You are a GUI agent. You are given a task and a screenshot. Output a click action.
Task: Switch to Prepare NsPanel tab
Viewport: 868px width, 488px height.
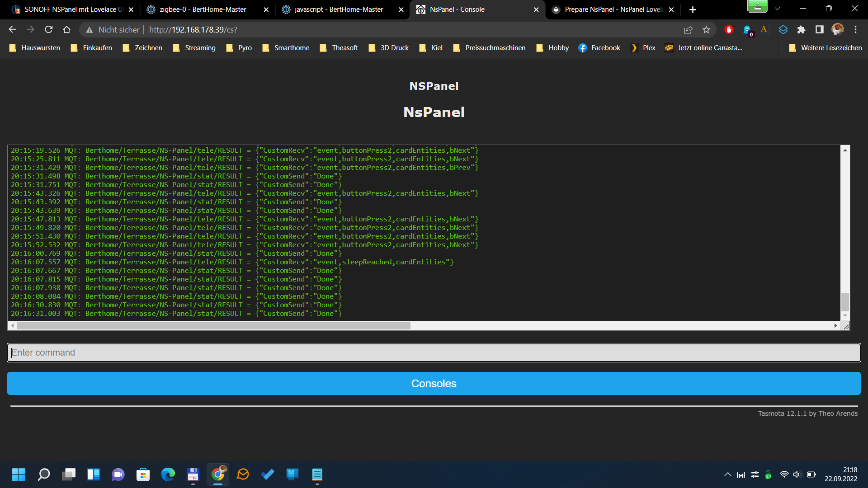[613, 9]
